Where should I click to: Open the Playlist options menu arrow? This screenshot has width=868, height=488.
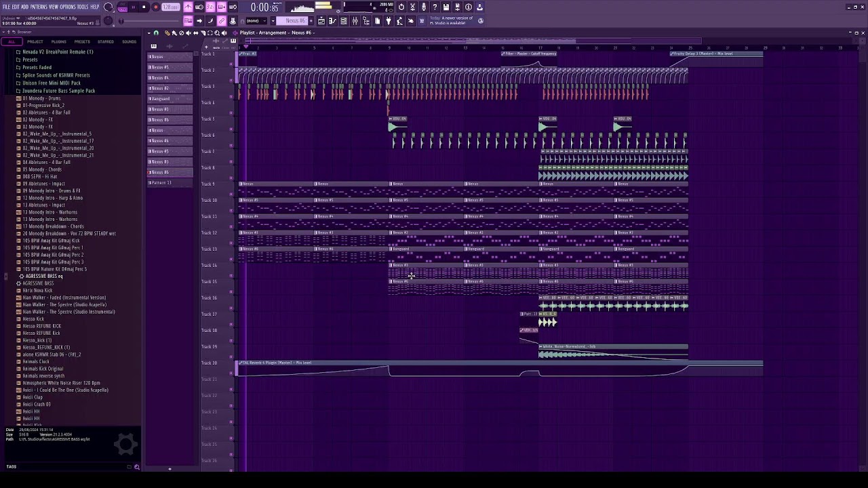(149, 33)
